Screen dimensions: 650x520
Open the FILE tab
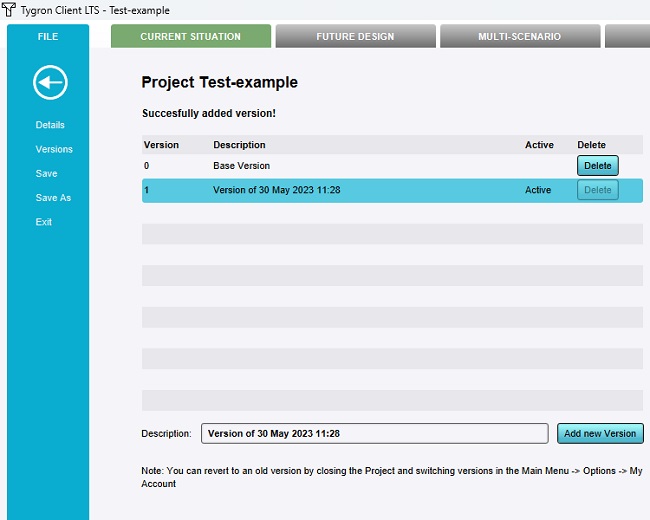[x=48, y=37]
